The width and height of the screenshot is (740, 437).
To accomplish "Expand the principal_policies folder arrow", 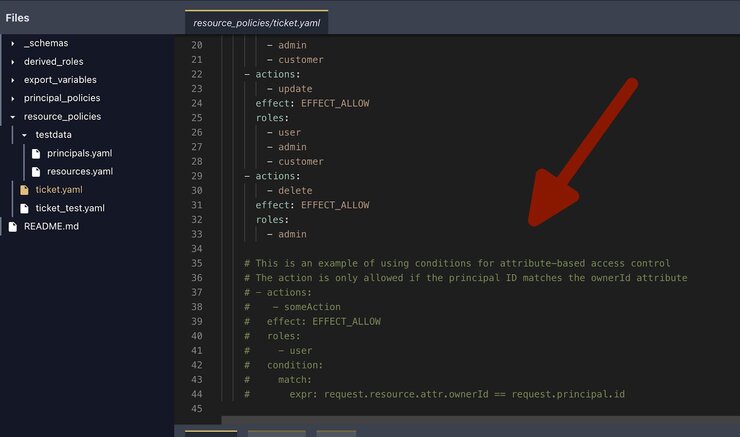I will click(13, 99).
